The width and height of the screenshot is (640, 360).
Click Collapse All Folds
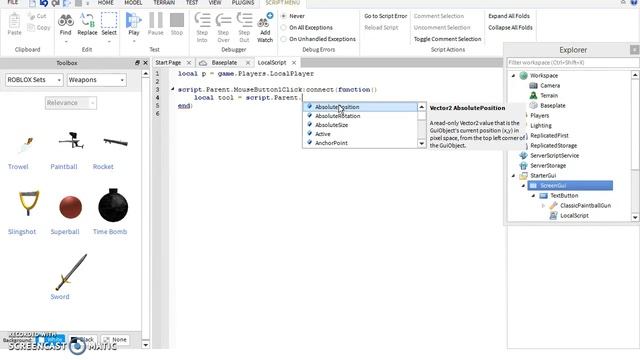pyautogui.click(x=510, y=27)
